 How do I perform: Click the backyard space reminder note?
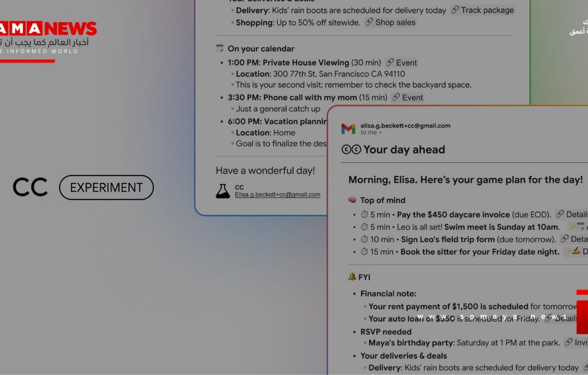coord(353,85)
